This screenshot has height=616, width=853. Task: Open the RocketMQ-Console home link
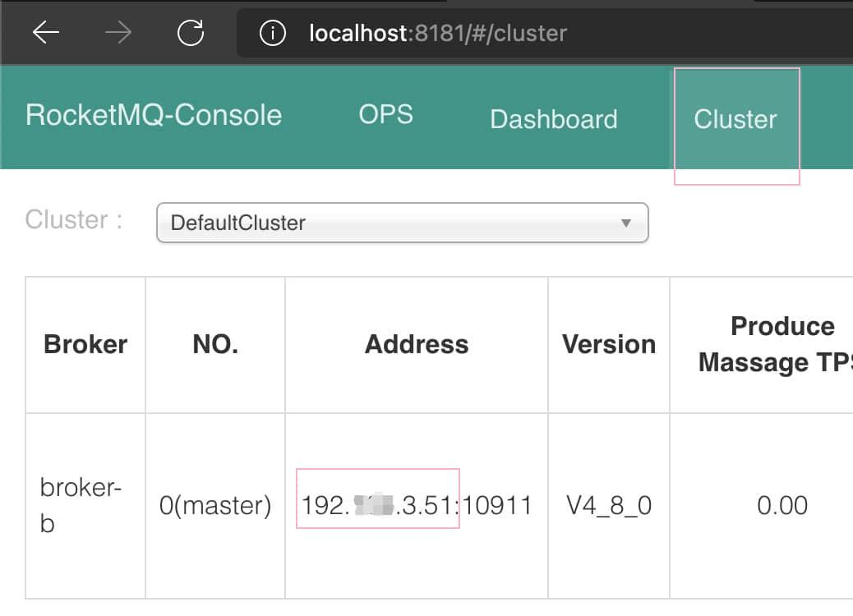pyautogui.click(x=154, y=115)
